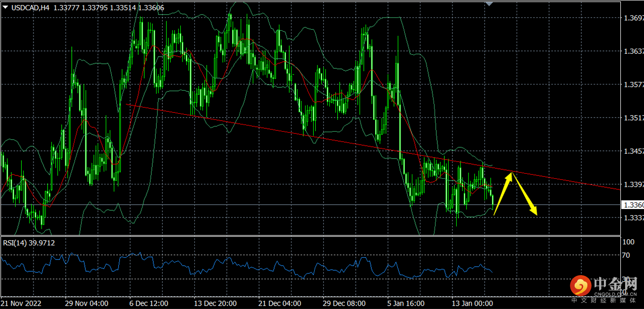Screen dimensions: 644x309
Task: Click the gray chart shift triangle marker
Action: click(x=489, y=3)
